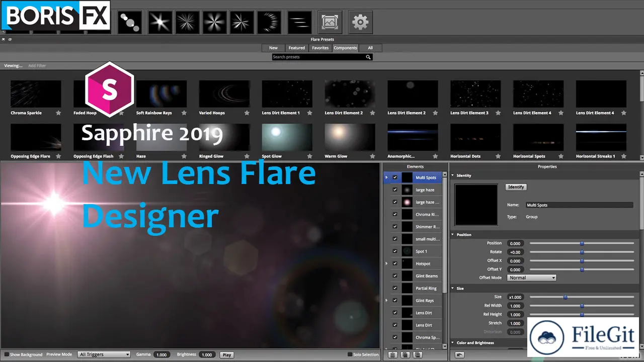Open settings gear in the toolbar
Screen dimensions: 644x362
pos(360,22)
